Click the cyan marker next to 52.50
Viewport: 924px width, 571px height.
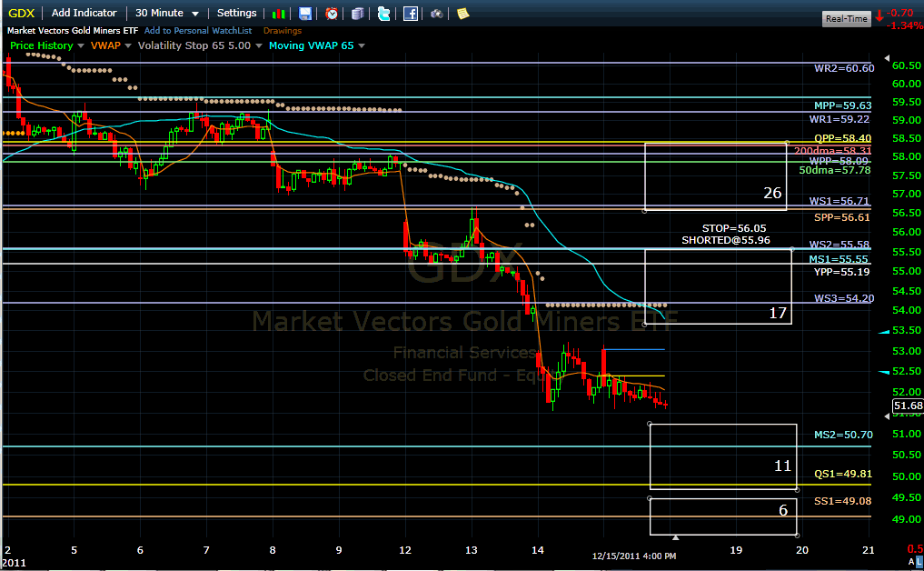coord(884,372)
